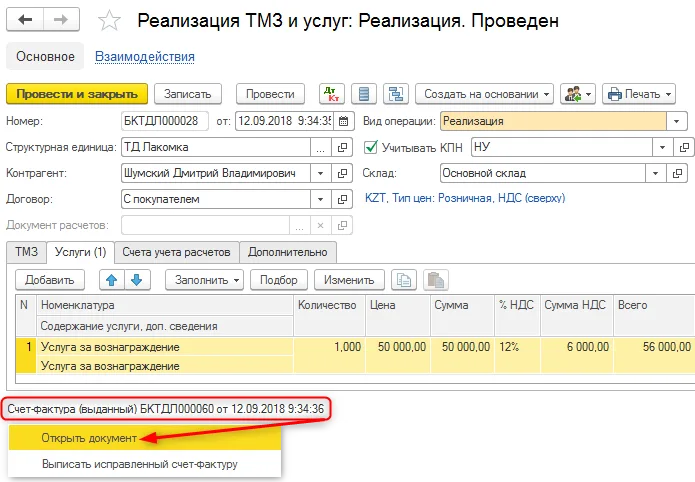This screenshot has height=482, width=695.
Task: Expand the Склад dropdown list
Action: click(656, 173)
